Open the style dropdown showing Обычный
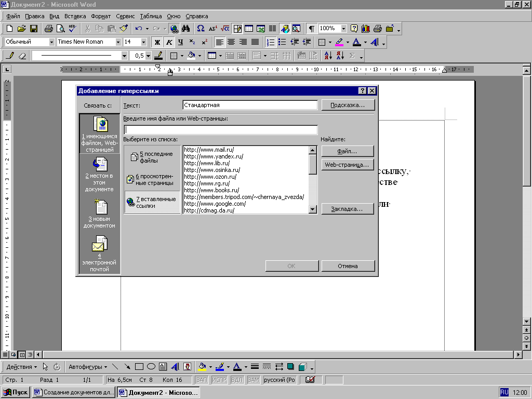The image size is (532, 399). point(51,42)
